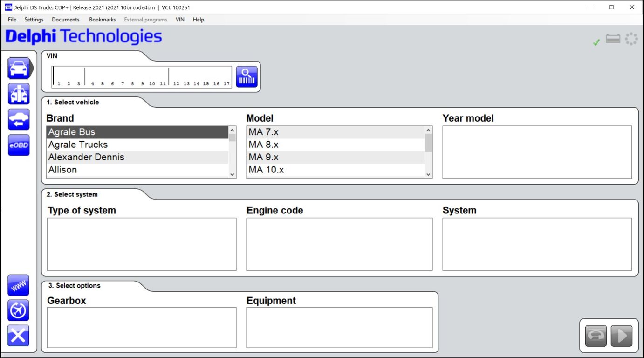Click the vehicle history swap-arrows icon

19,119
